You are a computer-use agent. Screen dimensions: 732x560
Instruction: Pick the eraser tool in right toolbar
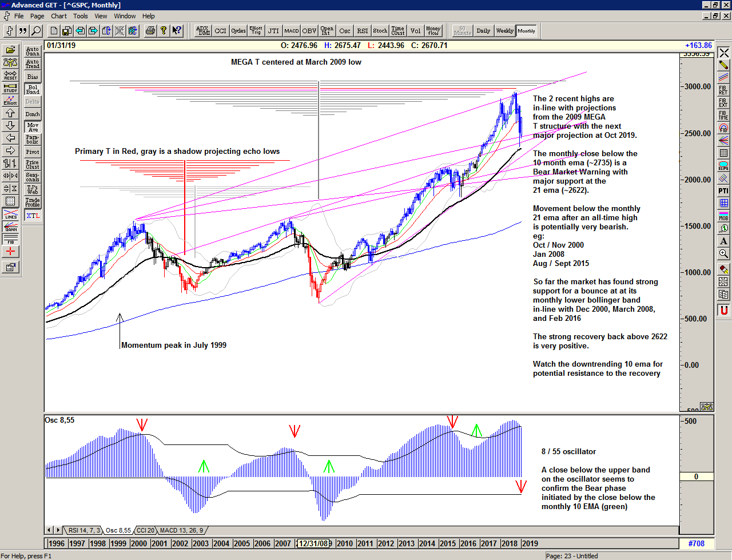[x=723, y=269]
